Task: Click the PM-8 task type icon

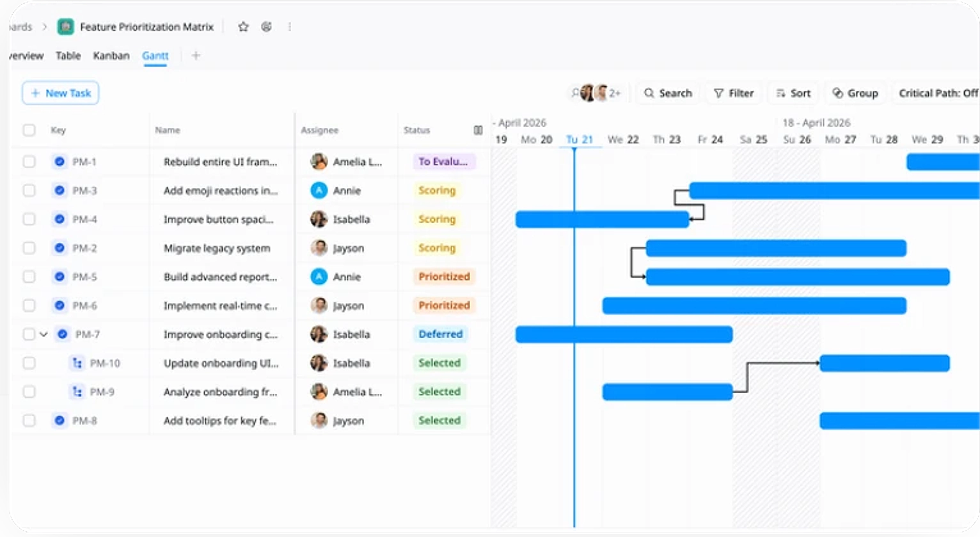Action: coord(59,421)
